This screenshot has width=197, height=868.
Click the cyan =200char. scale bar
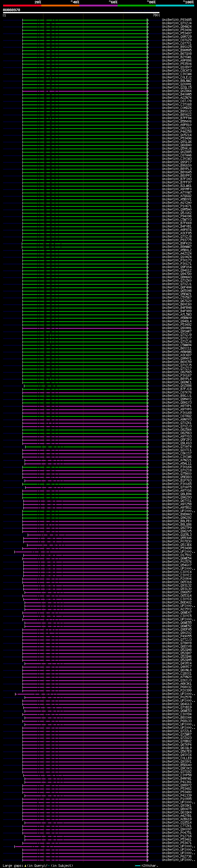click(138, 865)
